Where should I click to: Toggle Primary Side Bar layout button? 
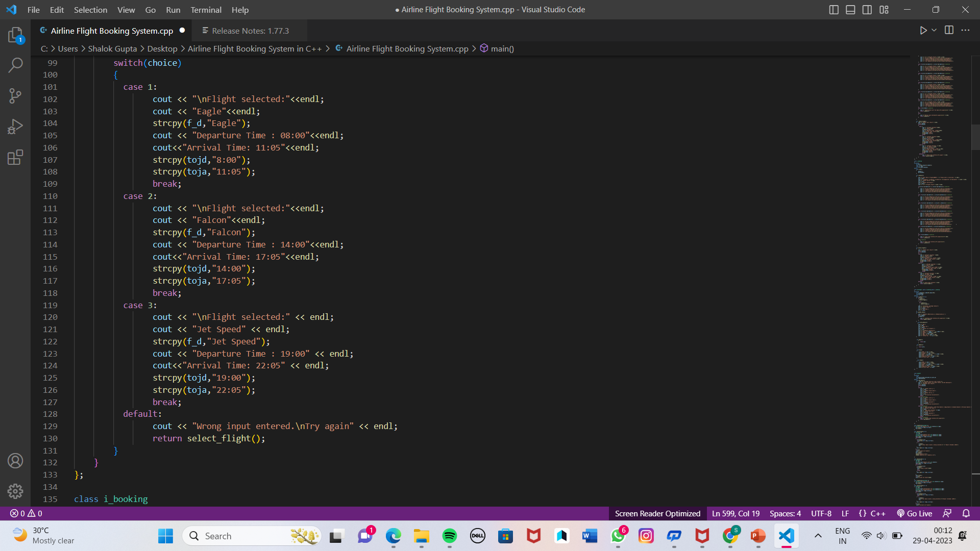tap(834, 10)
